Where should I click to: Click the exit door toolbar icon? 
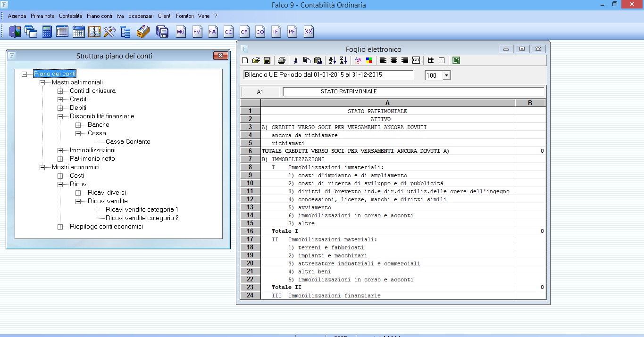[15, 32]
